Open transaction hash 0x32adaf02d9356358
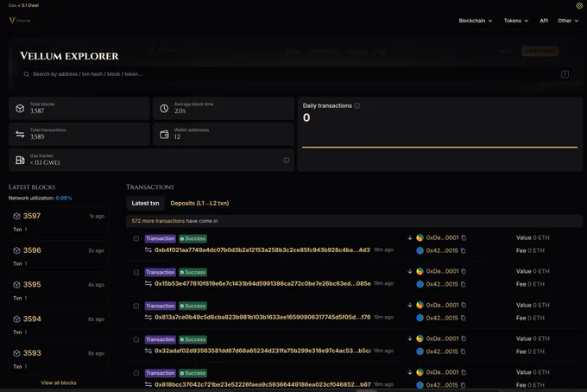Image resolution: width=587 pixels, height=392 pixels. point(262,351)
